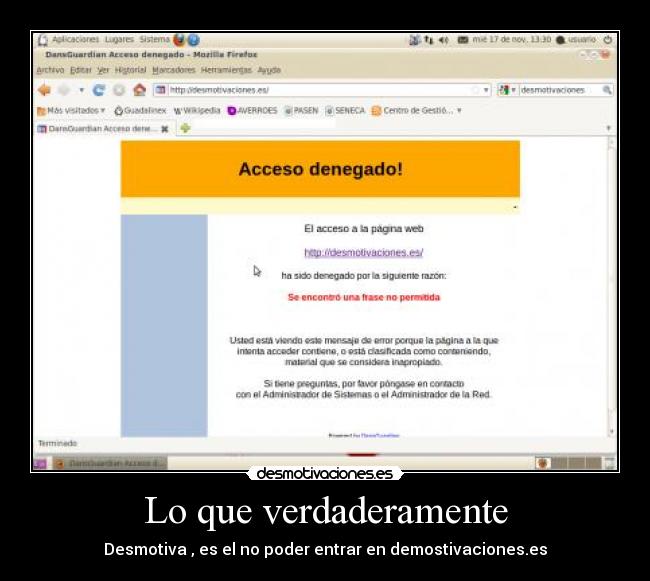Follow the http://desmotivaciones.es/ link on the page
The width and height of the screenshot is (650, 581).
[x=364, y=252]
